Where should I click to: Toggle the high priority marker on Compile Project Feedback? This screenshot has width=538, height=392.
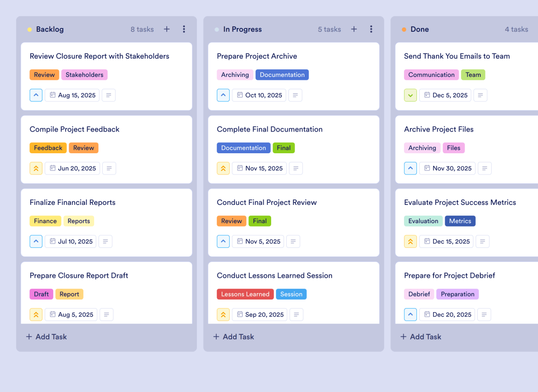36,168
